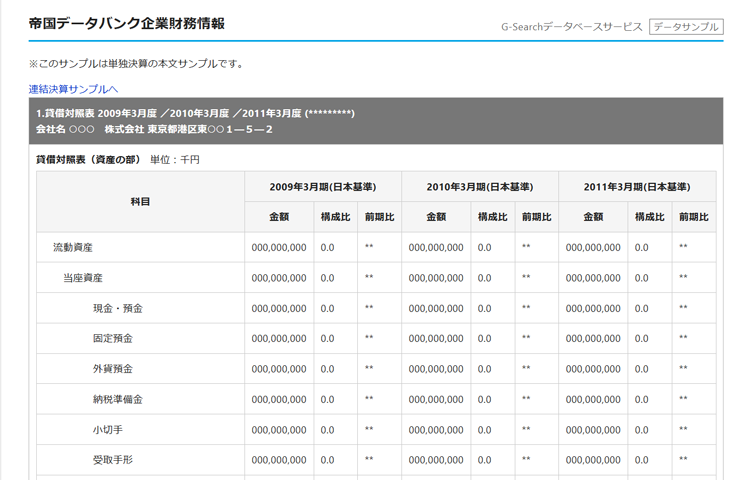Click 前期比 header under 2011年3月期
750x480 pixels.
pos(694,217)
